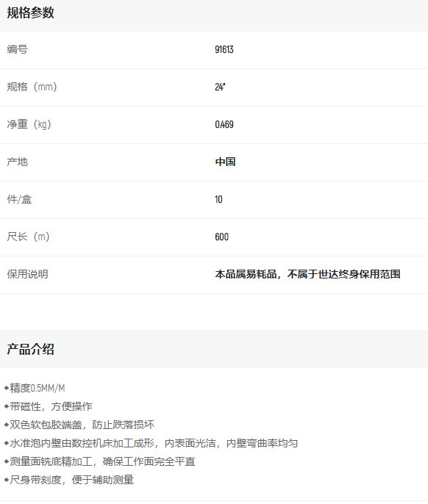Click the 件/盒 row label

pyautogui.click(x=19, y=199)
